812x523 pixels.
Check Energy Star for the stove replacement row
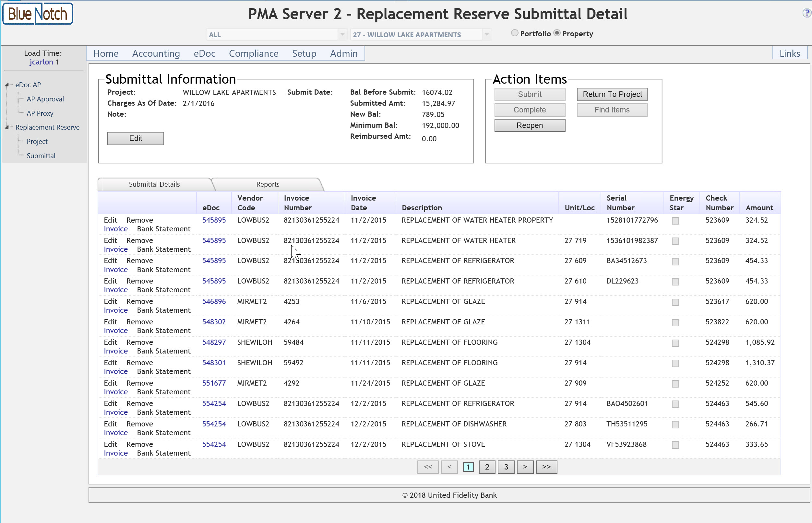(x=675, y=445)
